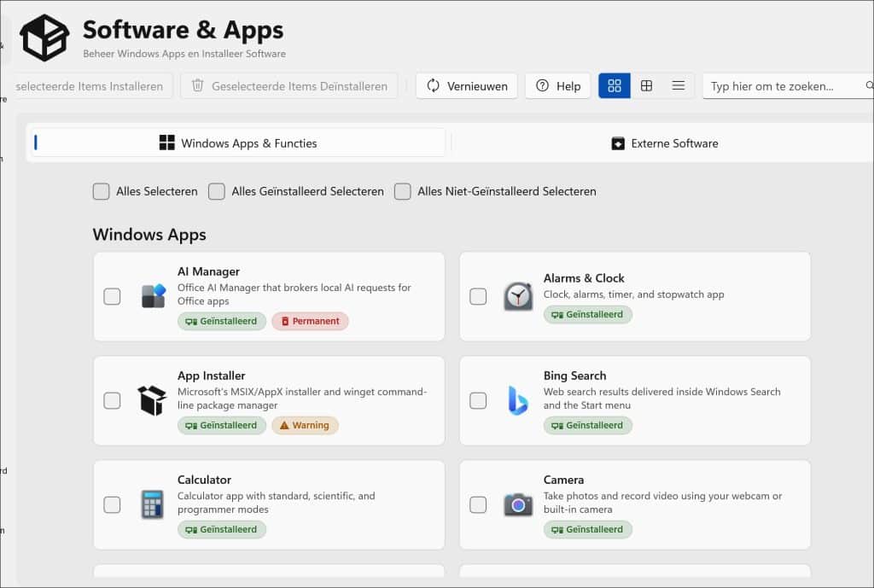Click the search field 'Typ hier om te zoeken'
The height and width of the screenshot is (588, 874).
[x=788, y=86]
